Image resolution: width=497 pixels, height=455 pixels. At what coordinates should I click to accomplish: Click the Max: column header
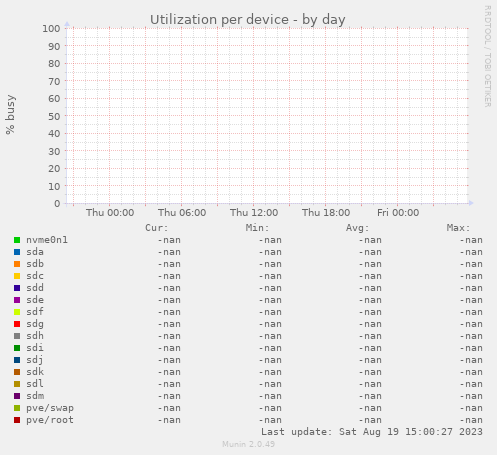458,228
